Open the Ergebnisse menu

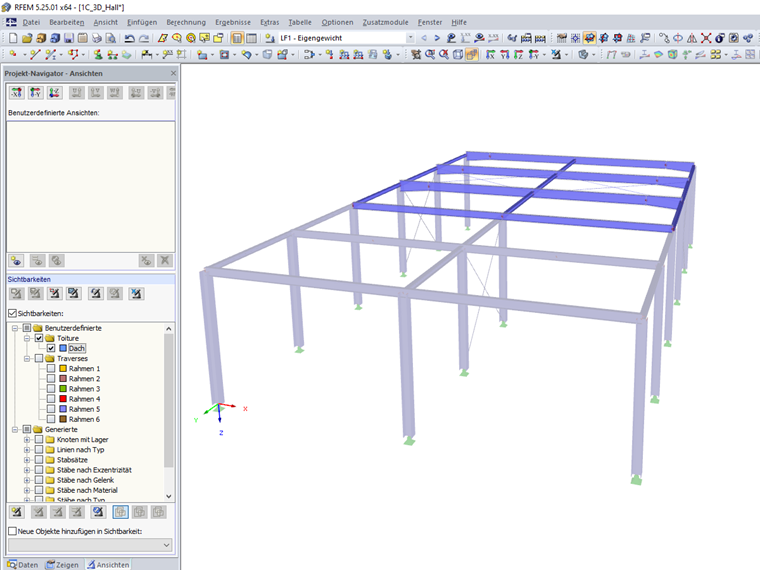(x=233, y=22)
